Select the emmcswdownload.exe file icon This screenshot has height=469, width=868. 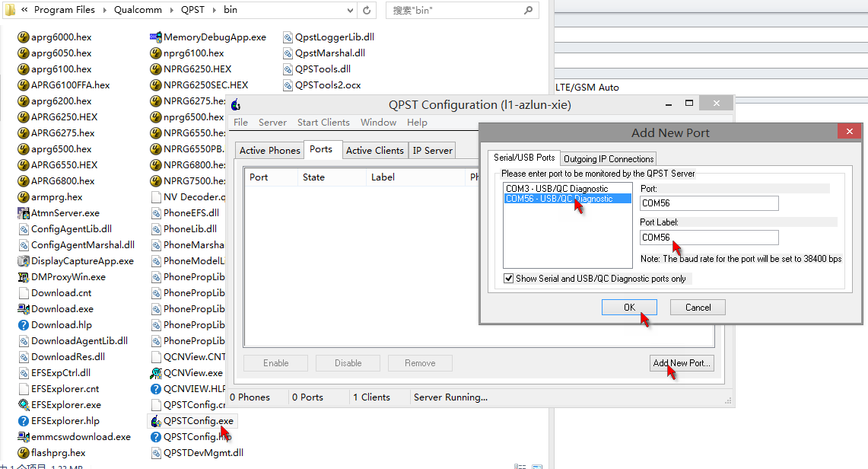coord(24,437)
